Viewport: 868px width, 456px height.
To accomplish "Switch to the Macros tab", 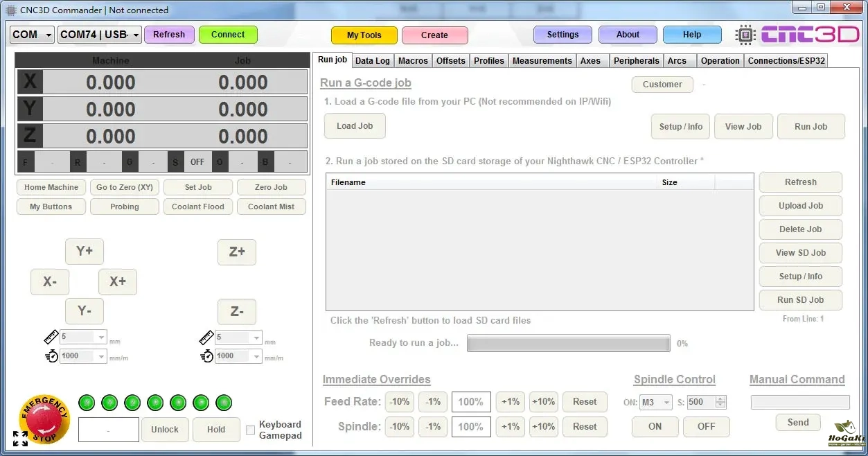I will click(x=413, y=61).
